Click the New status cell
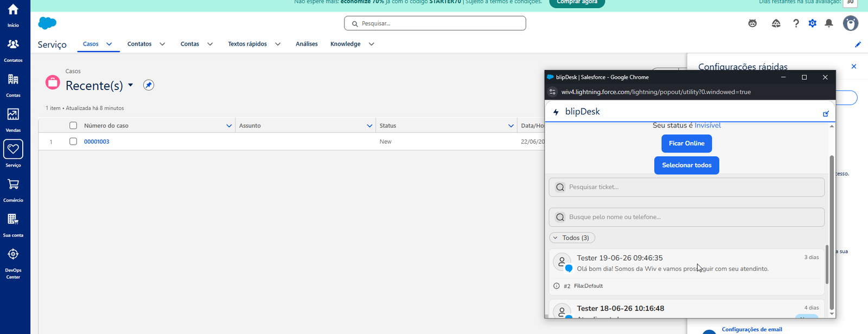The image size is (868, 334). (x=386, y=142)
